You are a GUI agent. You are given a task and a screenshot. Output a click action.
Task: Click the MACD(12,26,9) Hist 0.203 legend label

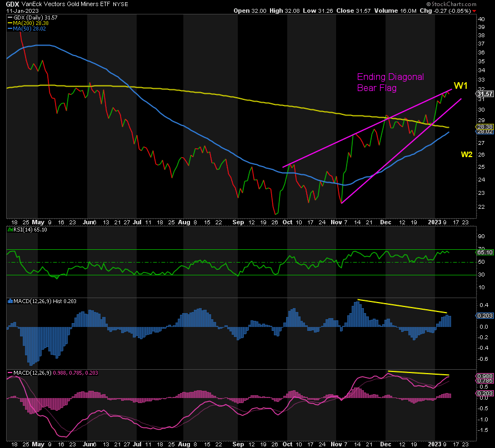click(45, 301)
